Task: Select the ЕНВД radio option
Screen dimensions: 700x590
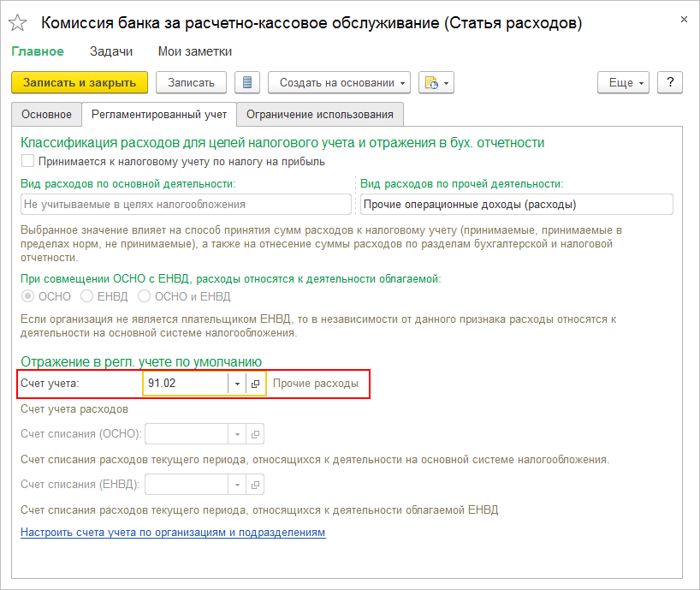Action: (86, 296)
